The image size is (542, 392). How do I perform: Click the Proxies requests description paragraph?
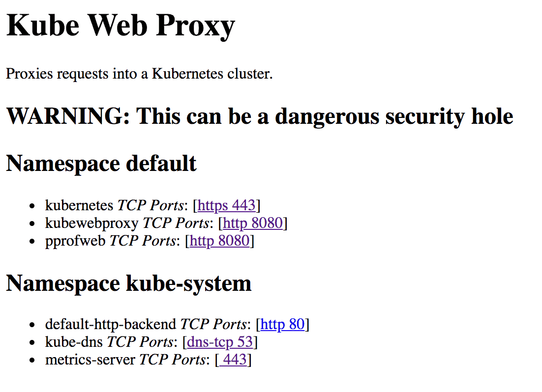[139, 74]
